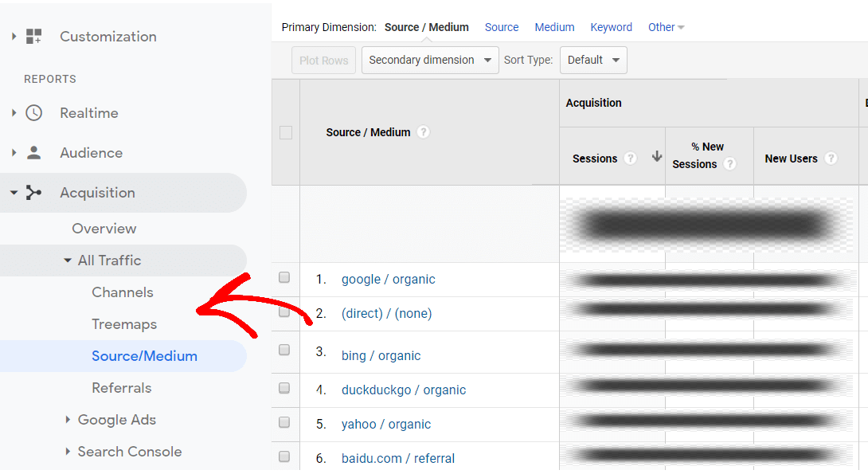Switch Primary Dimension to Keyword
Screen dimensions: 868x474
[611, 26]
